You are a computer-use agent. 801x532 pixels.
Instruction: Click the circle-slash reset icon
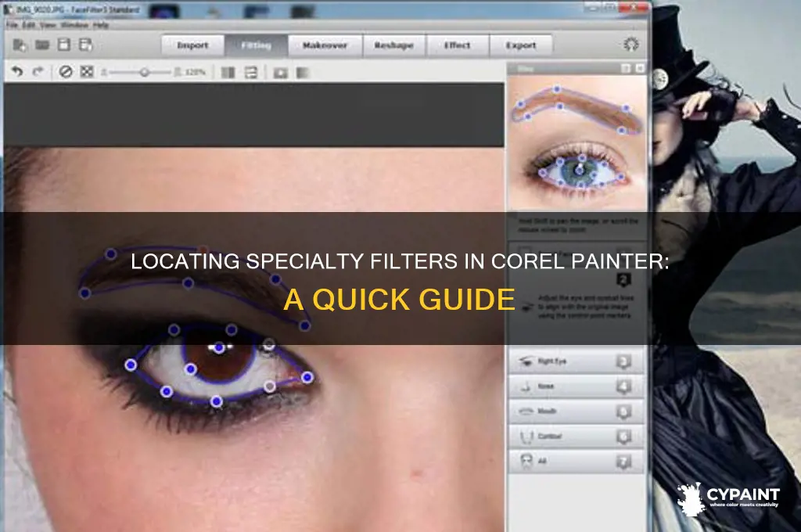[66, 71]
